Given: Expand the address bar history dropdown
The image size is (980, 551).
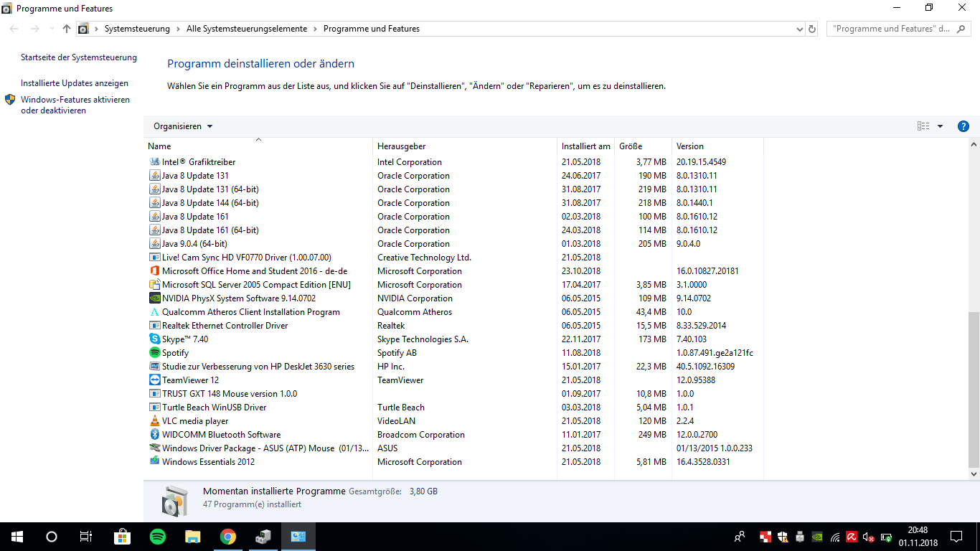Looking at the screenshot, I should [x=800, y=29].
